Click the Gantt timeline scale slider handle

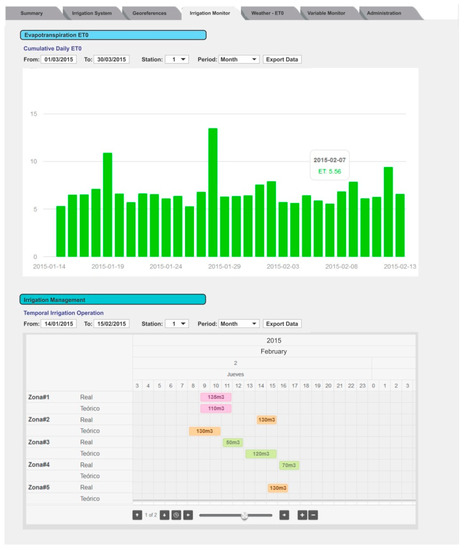(244, 515)
